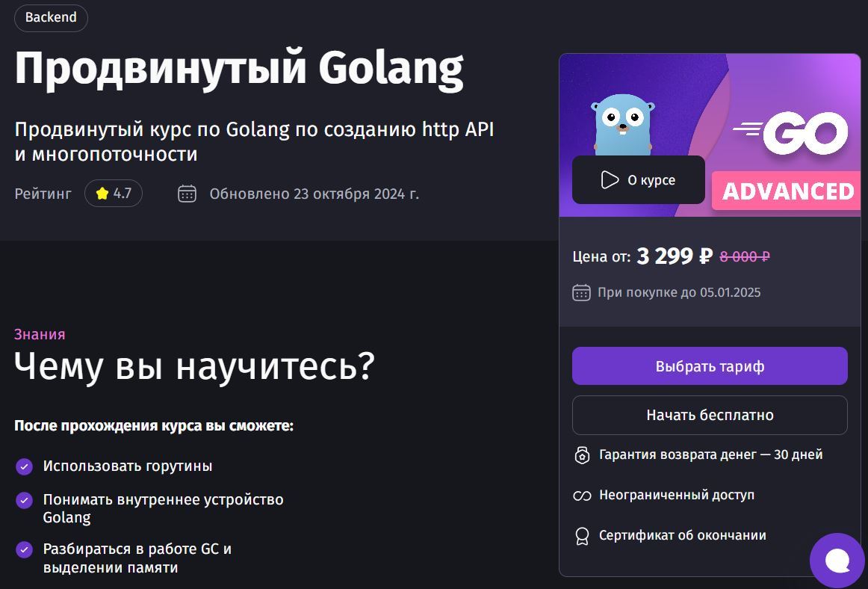
Task: Click the Backend category tag
Action: (x=50, y=17)
